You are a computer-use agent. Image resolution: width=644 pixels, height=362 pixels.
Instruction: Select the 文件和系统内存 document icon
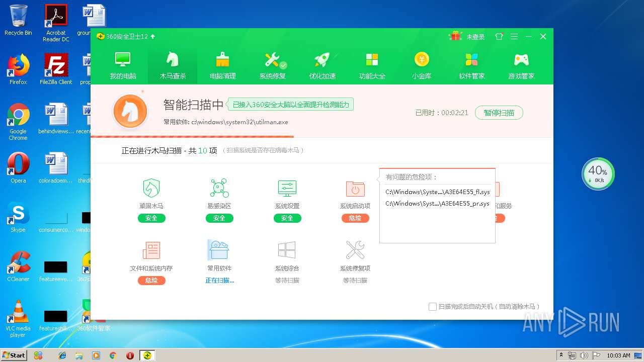tap(151, 250)
